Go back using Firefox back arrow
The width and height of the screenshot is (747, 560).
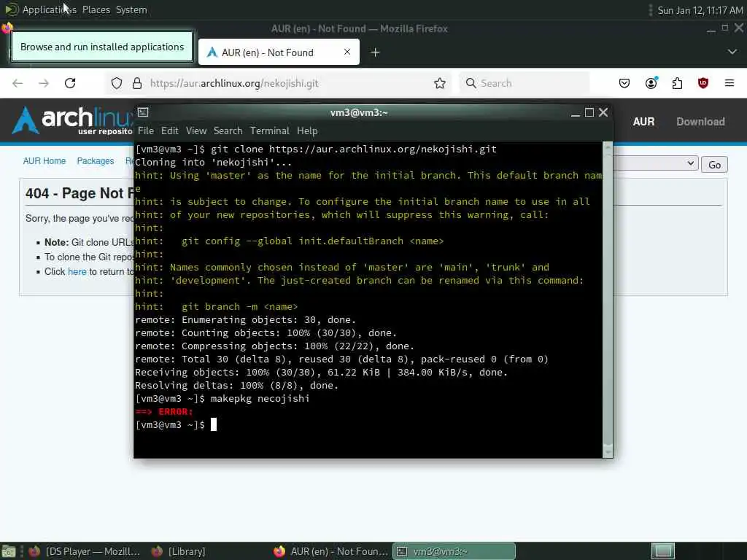(x=18, y=83)
